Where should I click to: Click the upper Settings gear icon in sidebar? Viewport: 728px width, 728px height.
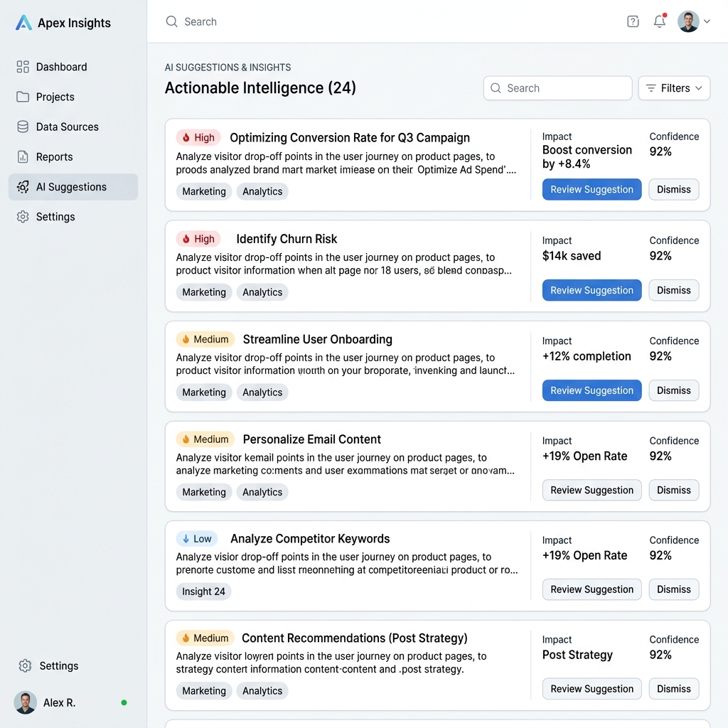(23, 217)
